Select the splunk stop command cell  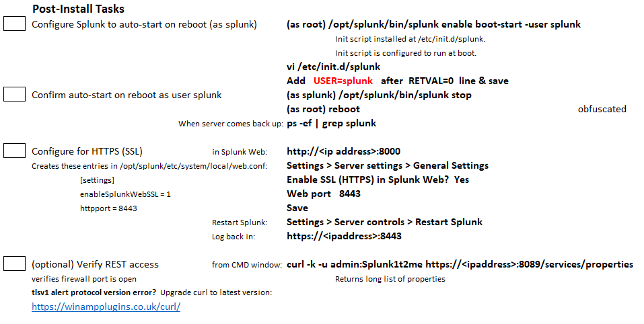[x=379, y=95]
